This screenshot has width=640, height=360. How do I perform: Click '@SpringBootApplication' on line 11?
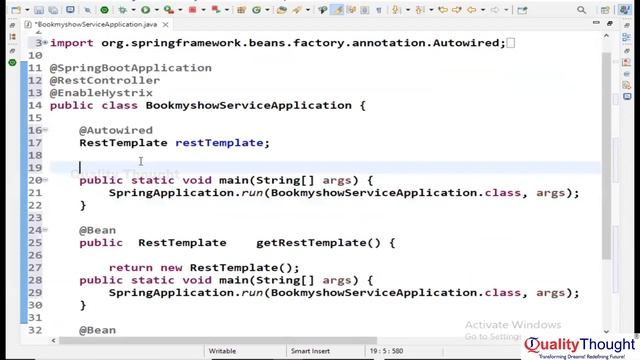coord(131,68)
